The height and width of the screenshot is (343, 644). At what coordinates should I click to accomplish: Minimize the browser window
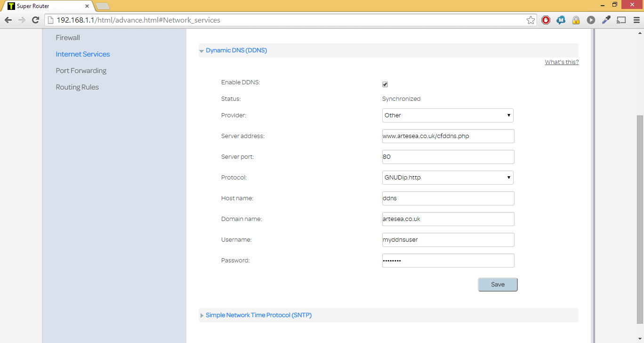click(x=603, y=4)
